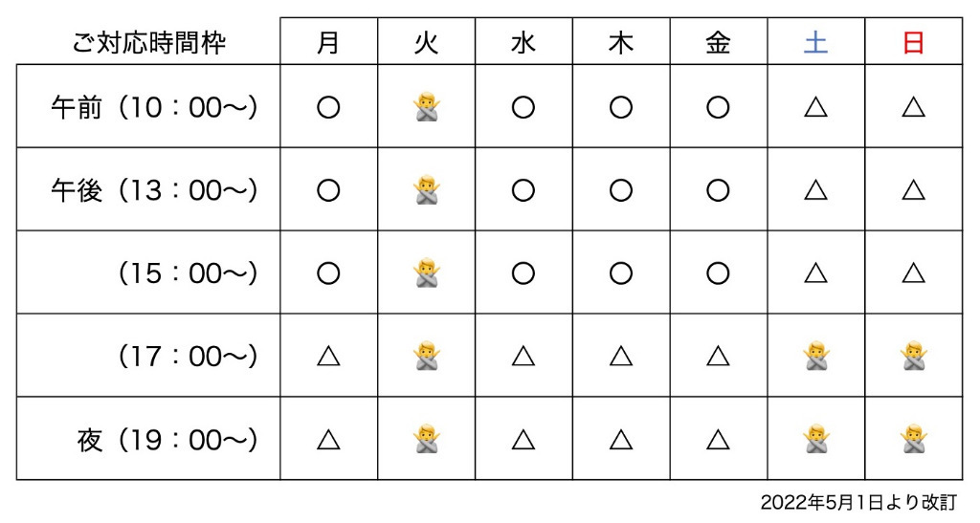Click the no-gesture emoji for Saturday 17:00 slot
This screenshot has height=523, width=980.
[x=816, y=357]
